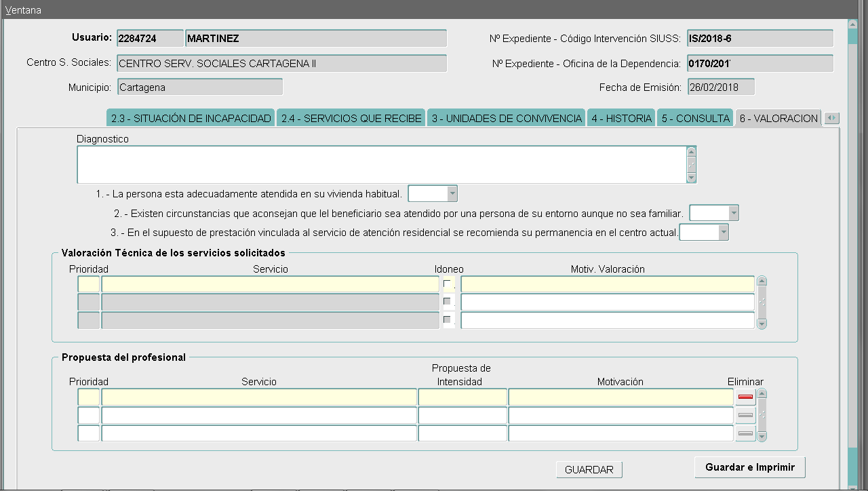868x491 pixels.
Task: Expand dropdown for question 2 persona de su entorno
Action: pyautogui.click(x=733, y=214)
